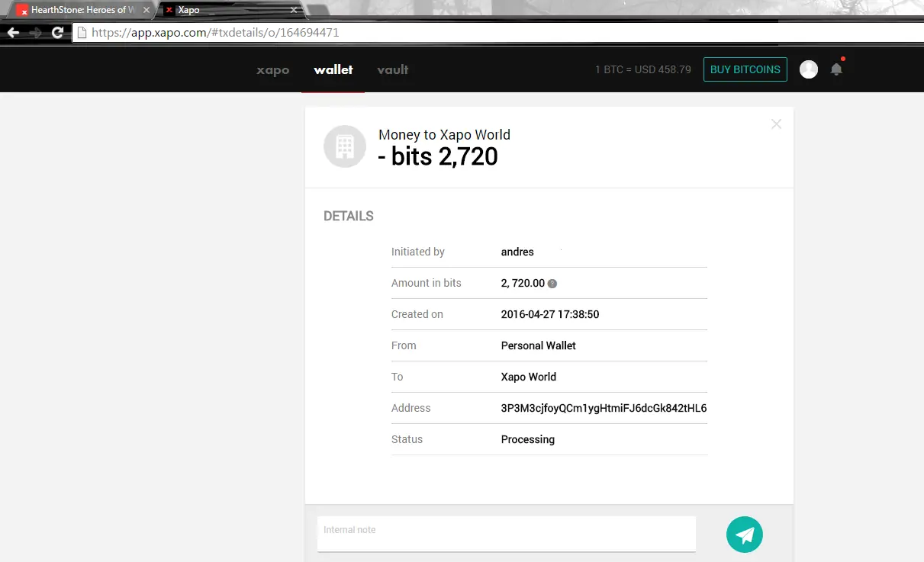
Task: Close the HearthStone browser tab
Action: click(146, 10)
